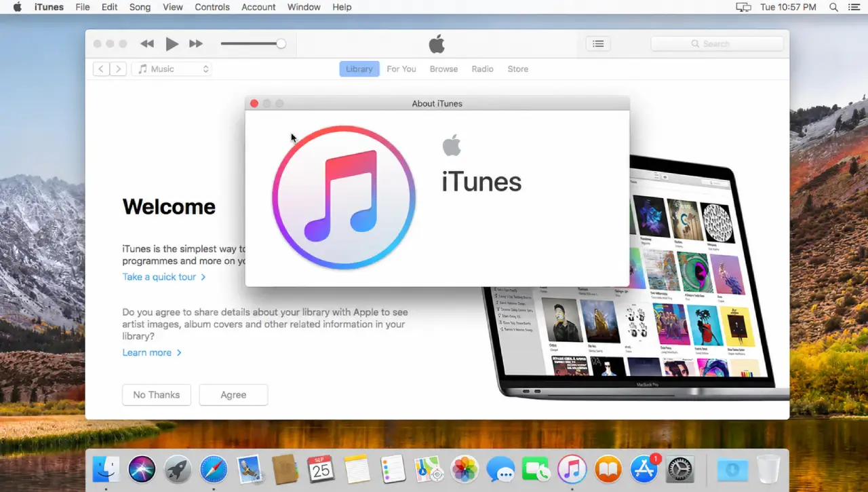This screenshot has width=868, height=492.
Task: Open Safari from the Dock
Action: pyautogui.click(x=214, y=468)
